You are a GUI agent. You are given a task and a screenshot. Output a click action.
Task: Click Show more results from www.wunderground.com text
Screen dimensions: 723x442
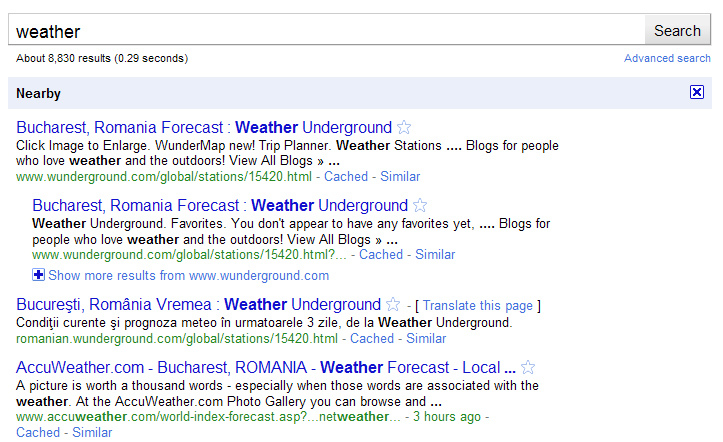tap(189, 276)
